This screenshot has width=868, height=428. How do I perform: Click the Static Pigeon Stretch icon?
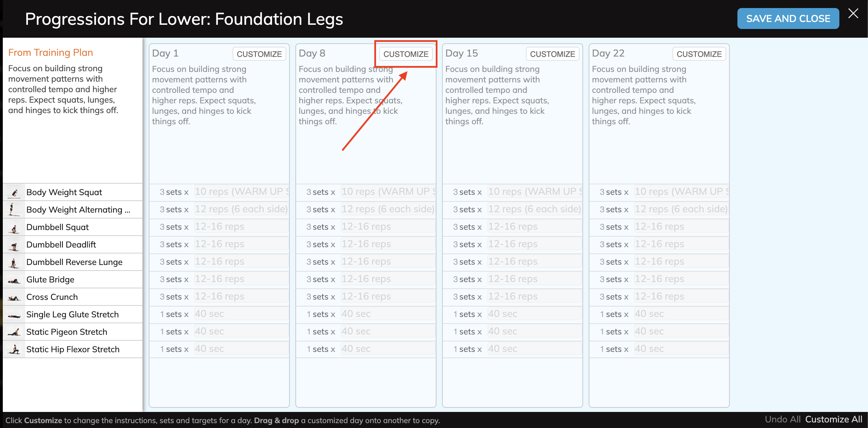coord(14,332)
